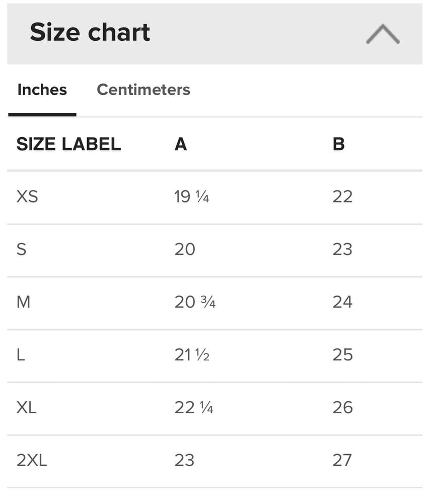Click the 19 ¼ measurement for XS
This screenshot has width=430, height=504.
[x=191, y=197]
